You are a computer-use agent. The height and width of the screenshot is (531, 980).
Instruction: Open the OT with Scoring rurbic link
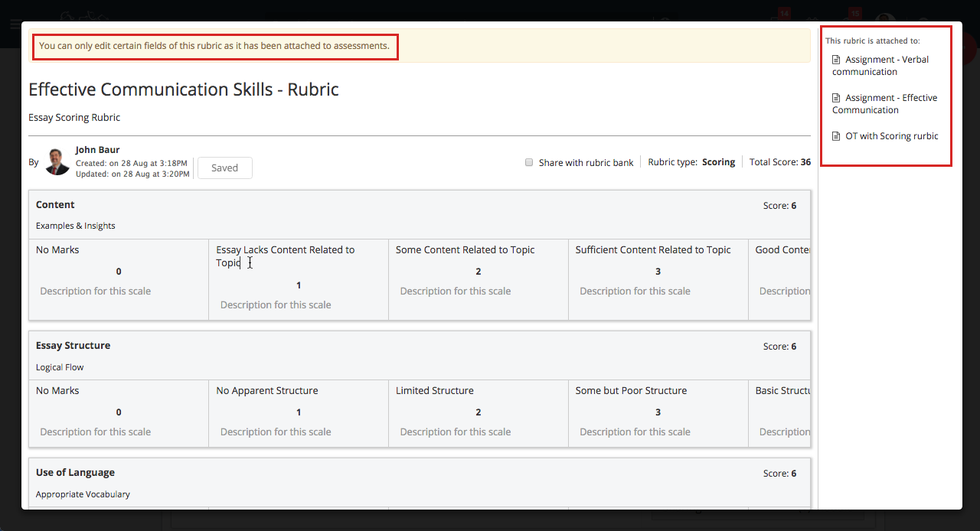click(x=892, y=136)
